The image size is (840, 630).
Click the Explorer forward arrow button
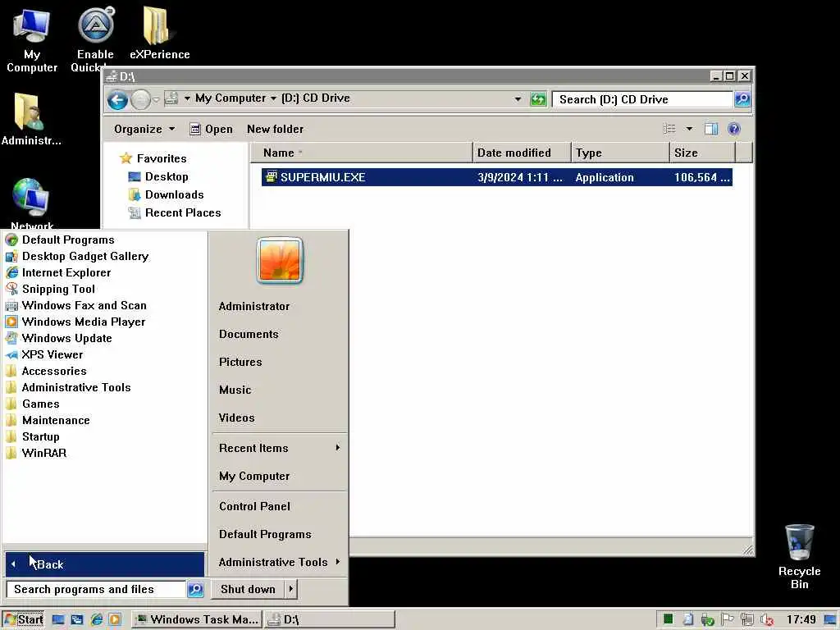point(140,99)
